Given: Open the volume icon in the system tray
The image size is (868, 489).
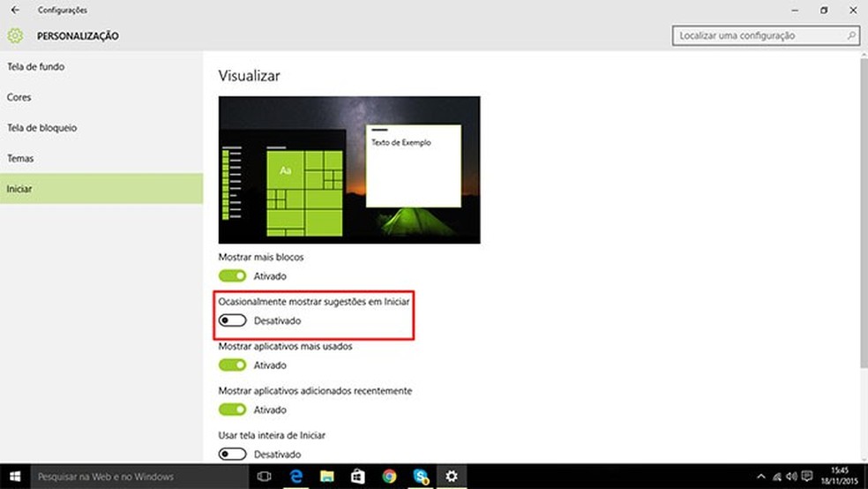Looking at the screenshot, I should (x=791, y=477).
